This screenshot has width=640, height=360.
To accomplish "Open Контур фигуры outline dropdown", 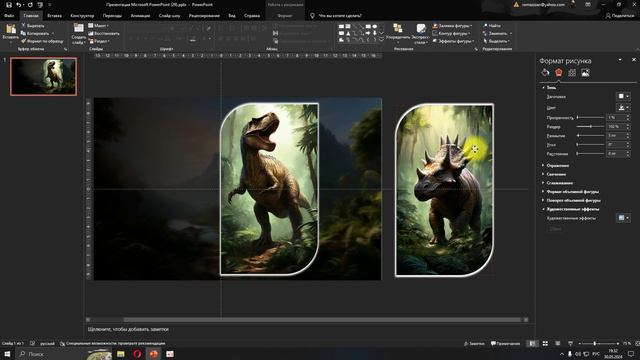I will (x=451, y=33).
